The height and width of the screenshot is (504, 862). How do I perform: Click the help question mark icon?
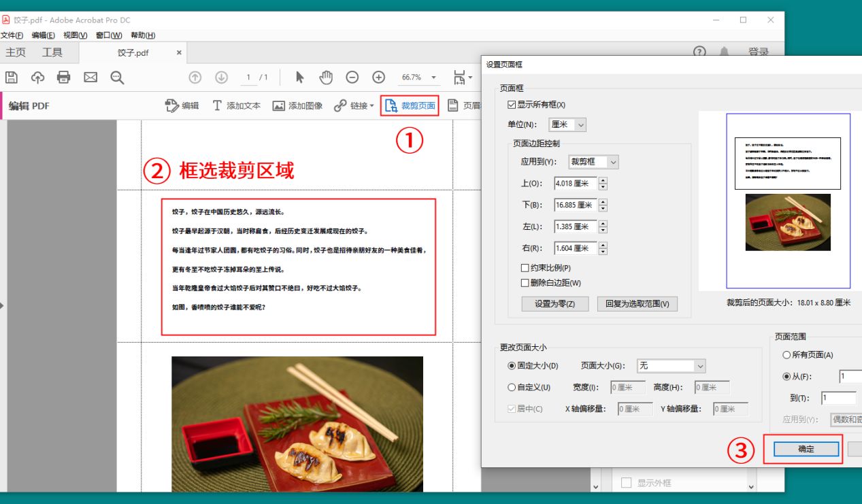pos(699,52)
